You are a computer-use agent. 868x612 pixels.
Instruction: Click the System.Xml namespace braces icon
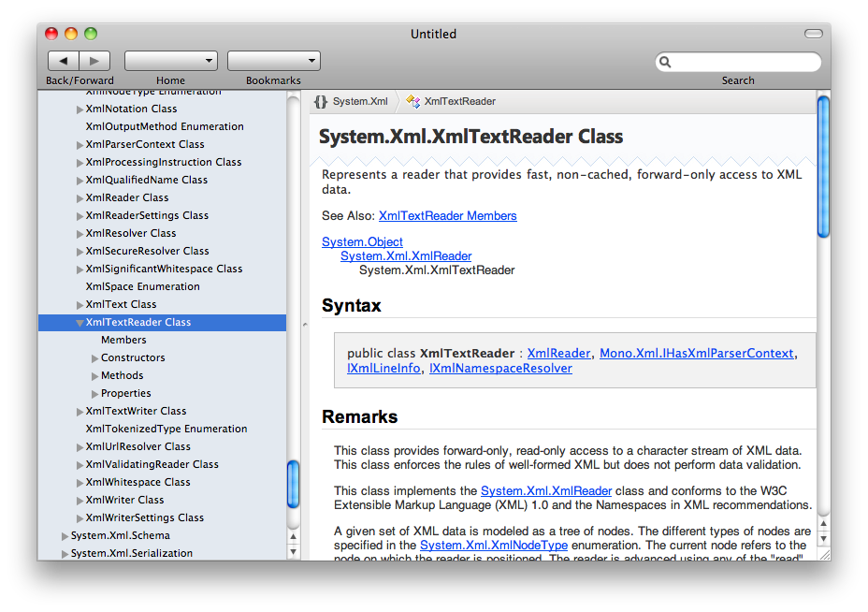pyautogui.click(x=321, y=101)
